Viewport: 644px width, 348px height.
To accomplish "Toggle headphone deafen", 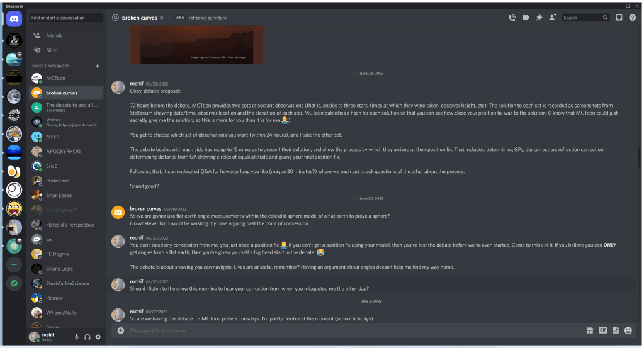I will coord(88,337).
